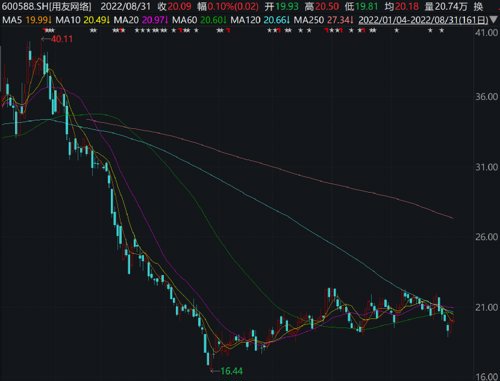This screenshot has width=500, height=381.
Task: Click the 40.11 high price arrow marker
Action: click(x=57, y=39)
